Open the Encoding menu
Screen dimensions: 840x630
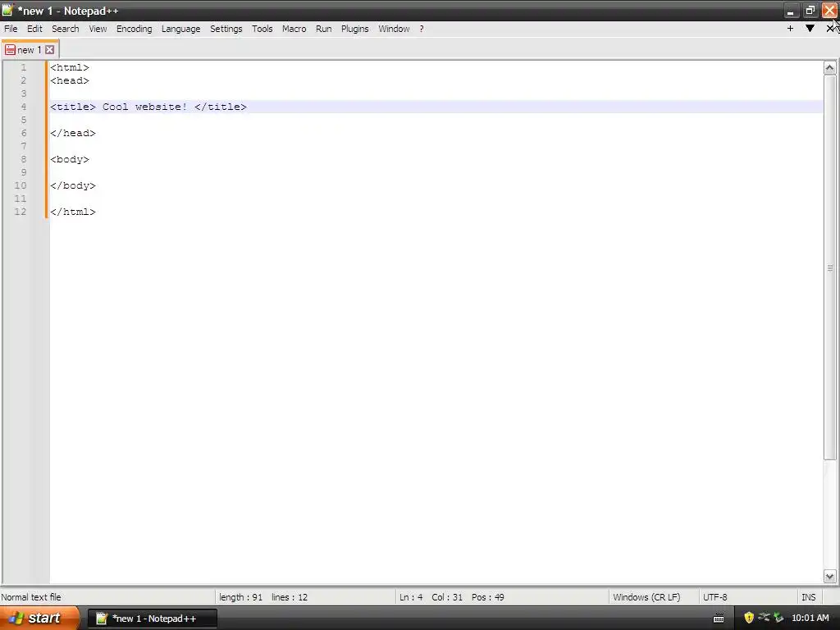click(134, 29)
